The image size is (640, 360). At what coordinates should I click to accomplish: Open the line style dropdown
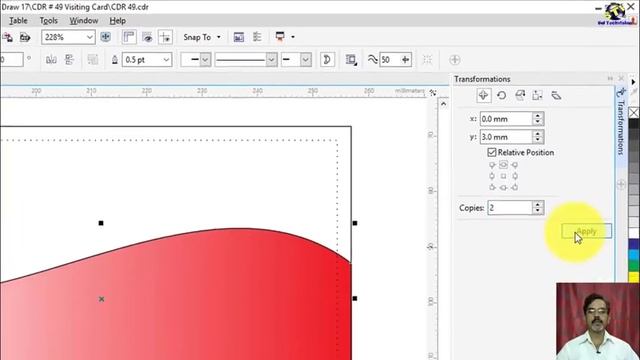(271, 60)
